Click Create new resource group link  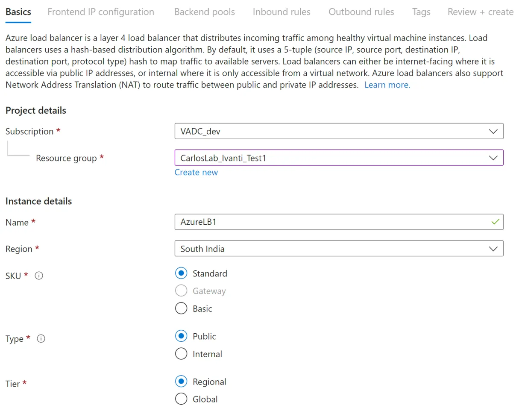pos(196,172)
